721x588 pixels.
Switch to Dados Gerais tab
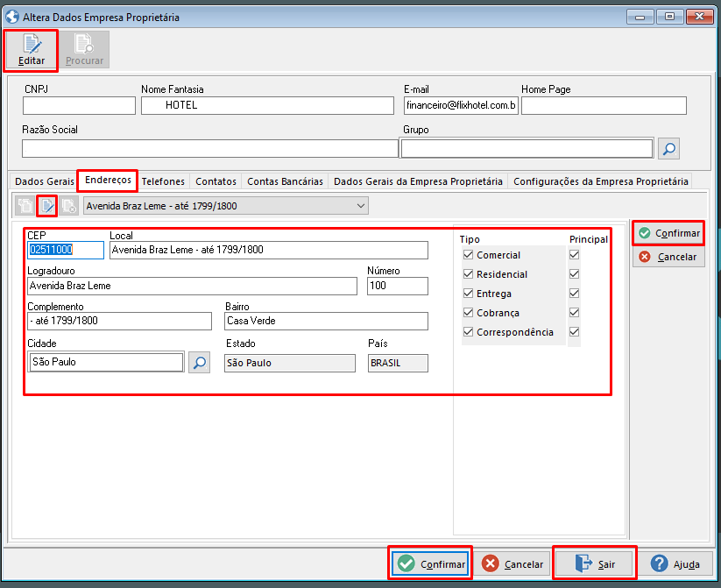click(44, 181)
